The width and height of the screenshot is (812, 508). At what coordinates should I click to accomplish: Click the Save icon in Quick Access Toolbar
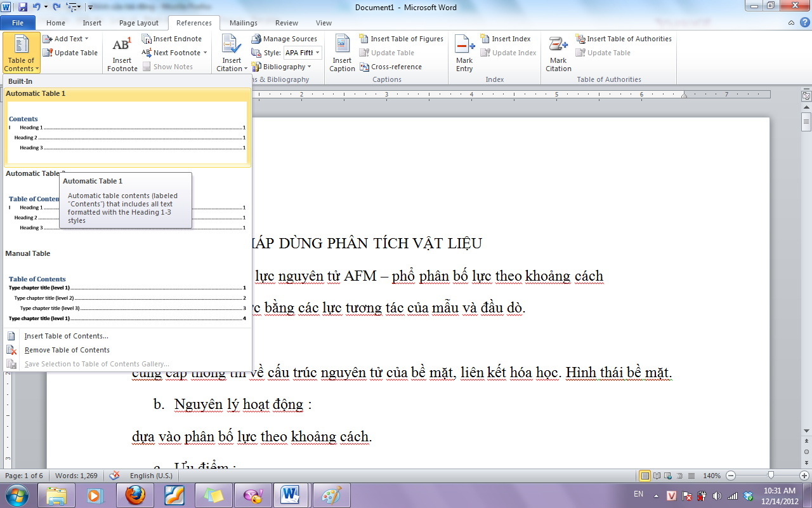pos(23,7)
